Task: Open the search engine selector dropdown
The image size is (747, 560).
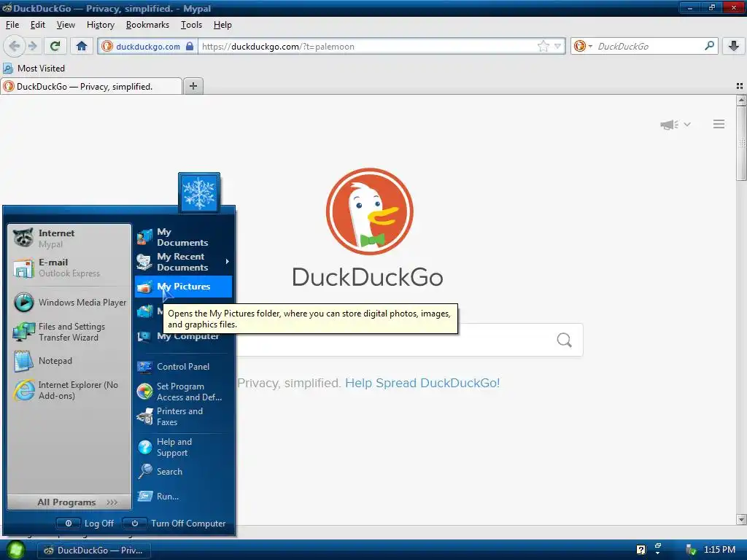Action: [x=583, y=46]
